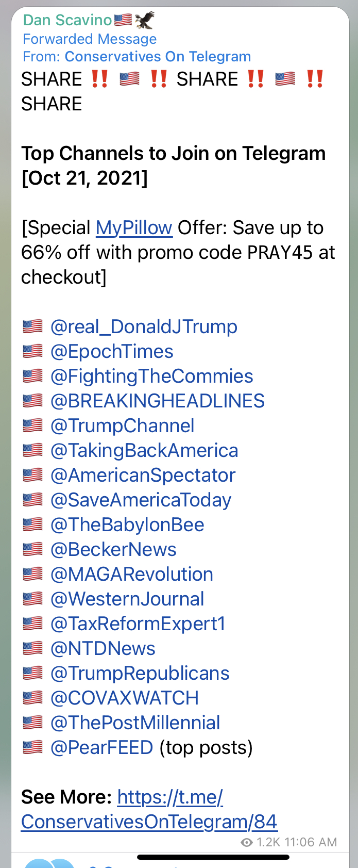Open the @real_DonaldJTrump channel
Image resolution: width=358 pixels, height=868 pixels.
pos(144,327)
